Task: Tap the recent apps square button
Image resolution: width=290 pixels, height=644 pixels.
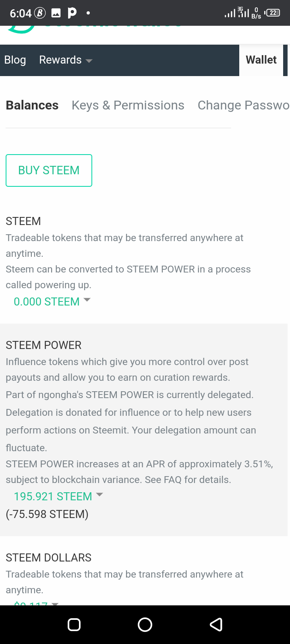Action: pyautogui.click(x=74, y=625)
